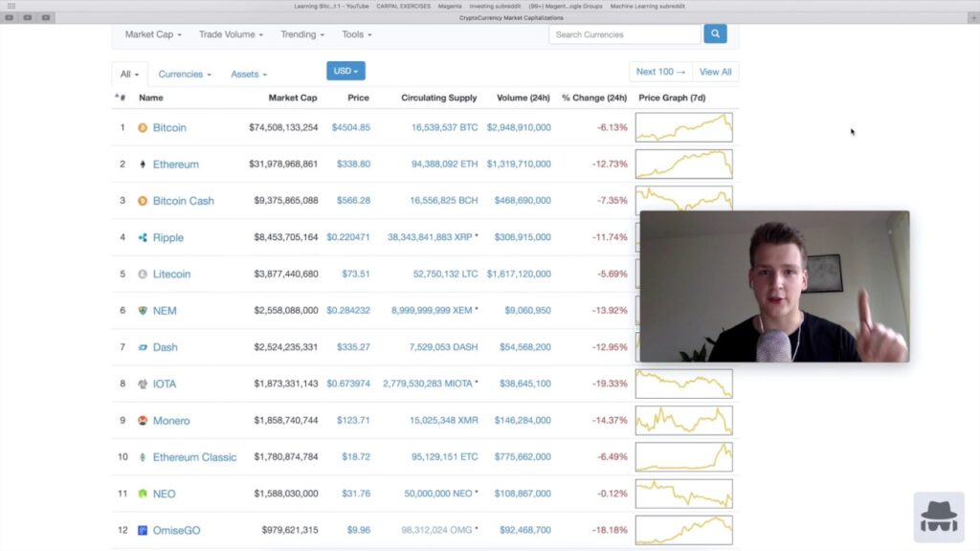
Task: Sort by the % Change (24h) column header
Action: (x=593, y=98)
